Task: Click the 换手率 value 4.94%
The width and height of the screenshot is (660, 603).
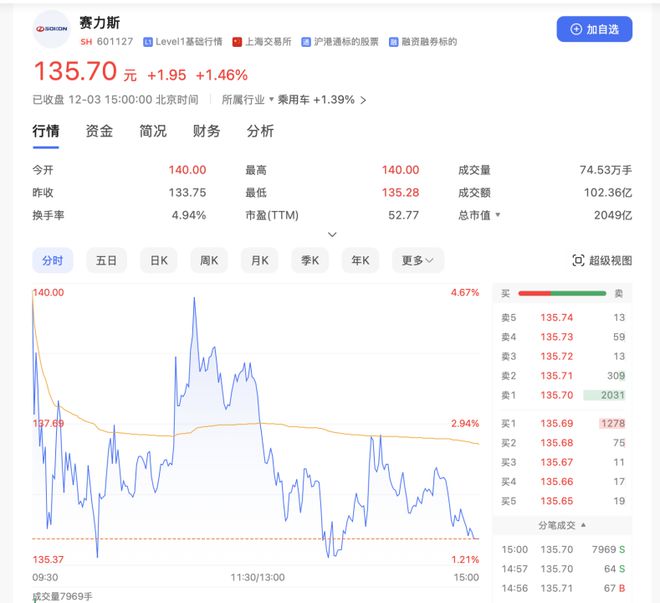Action: click(x=189, y=215)
